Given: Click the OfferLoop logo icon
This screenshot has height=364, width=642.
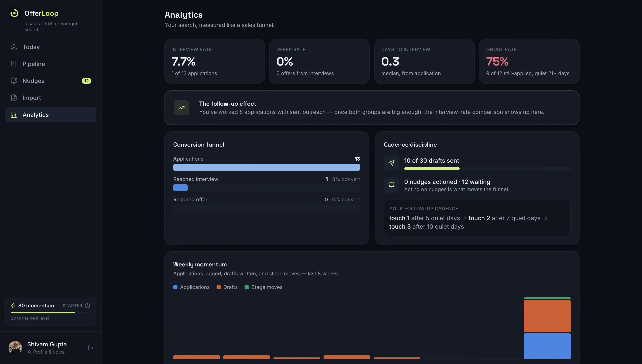Looking at the screenshot, I should coord(14,13).
